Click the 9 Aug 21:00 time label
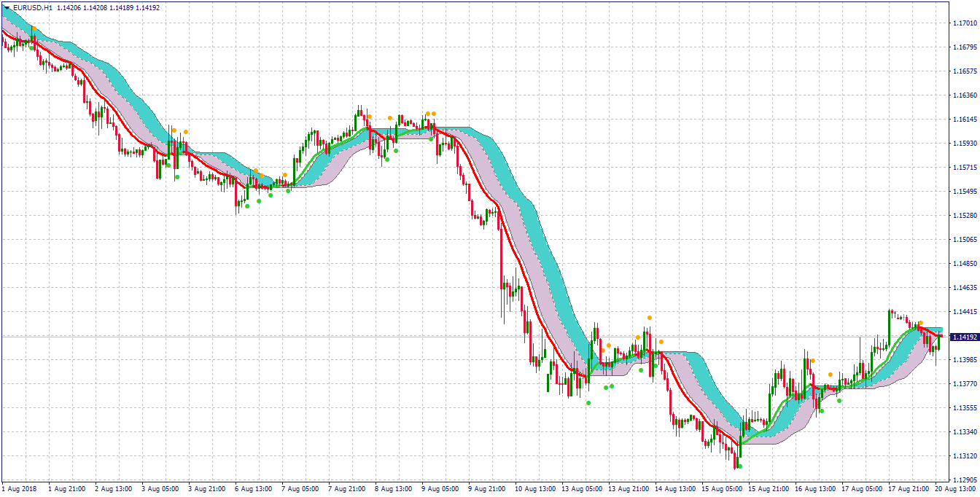Image resolution: width=980 pixels, height=497 pixels. (486, 489)
